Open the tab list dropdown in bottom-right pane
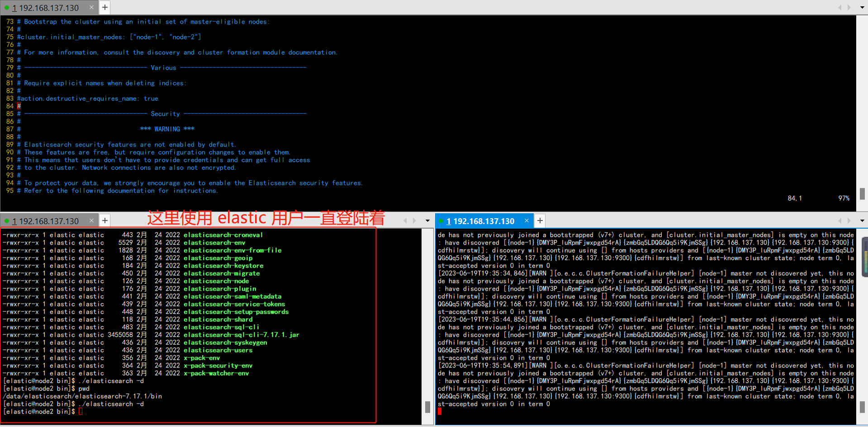 click(862, 221)
